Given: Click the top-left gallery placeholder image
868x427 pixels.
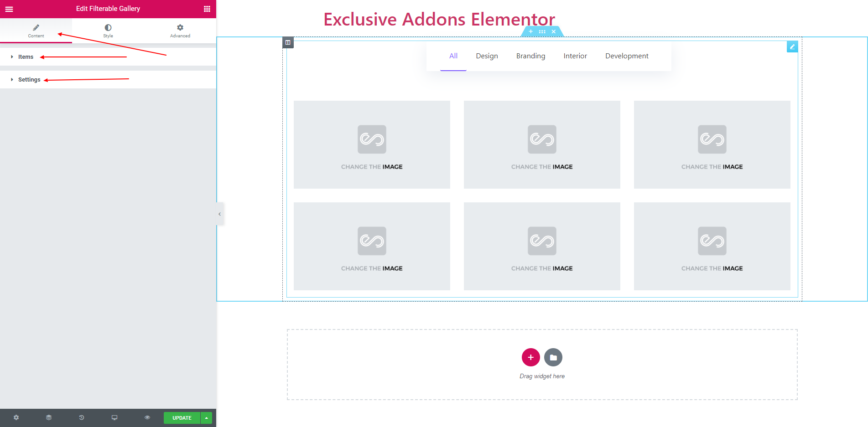Looking at the screenshot, I should point(372,144).
